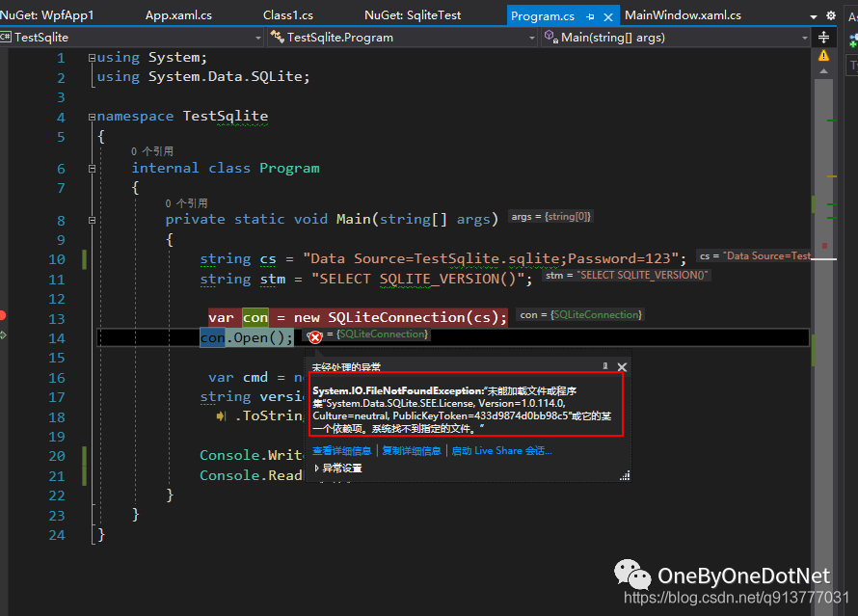Click the red exception error icon
The image size is (858, 616).
pos(315,336)
